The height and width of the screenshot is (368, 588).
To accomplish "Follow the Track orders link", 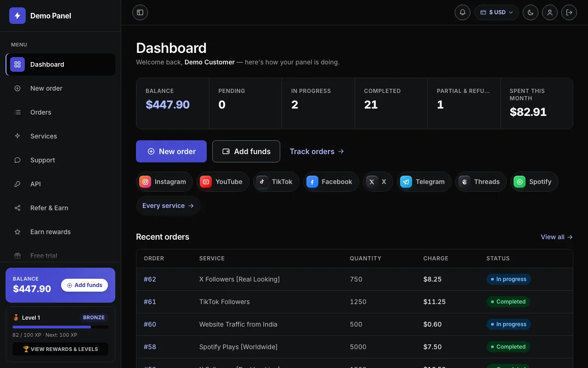I will (317, 151).
